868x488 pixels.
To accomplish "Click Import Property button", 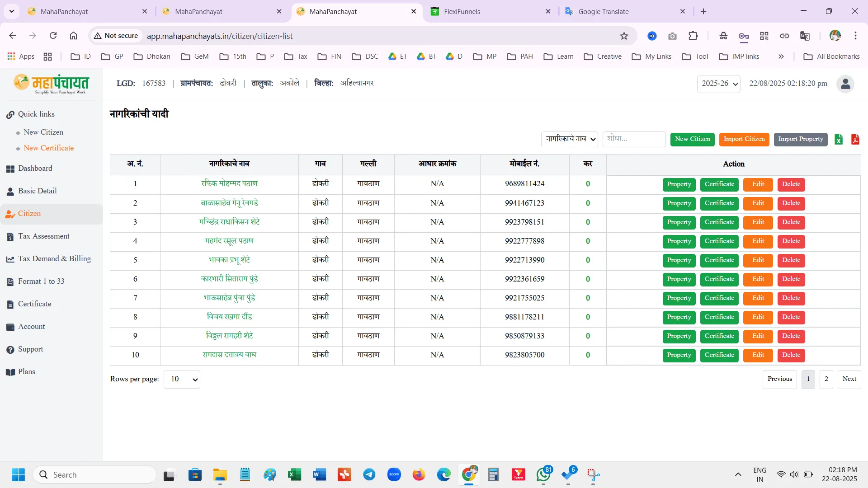I will click(x=800, y=139).
